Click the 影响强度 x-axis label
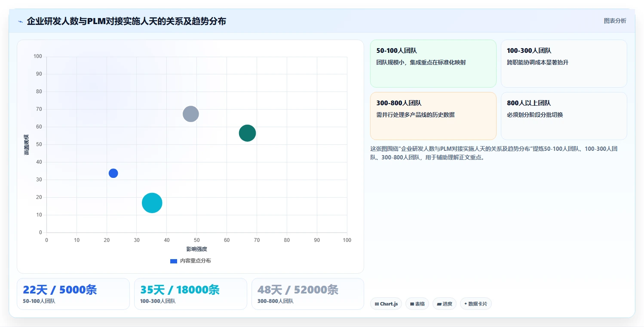Image resolution: width=644 pixels, height=327 pixels. (x=196, y=249)
